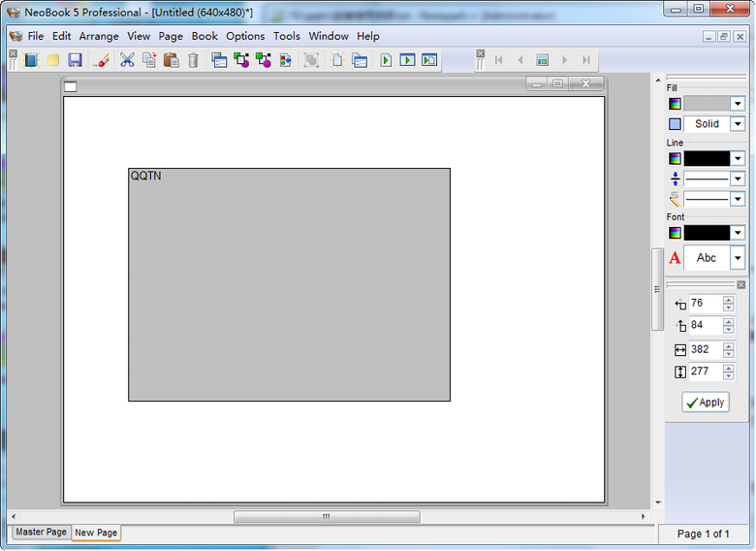This screenshot has width=756, height=551.
Task: Open the Help menu
Action: (368, 36)
